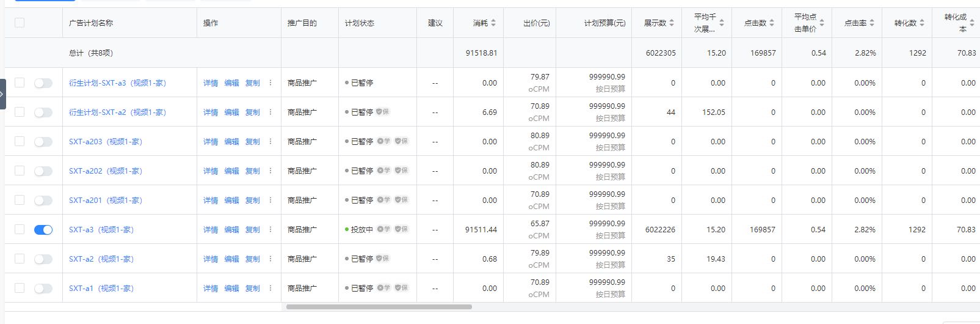Click 学 learning badge on SXT-a1 row
The image size is (980, 324).
(x=383, y=288)
